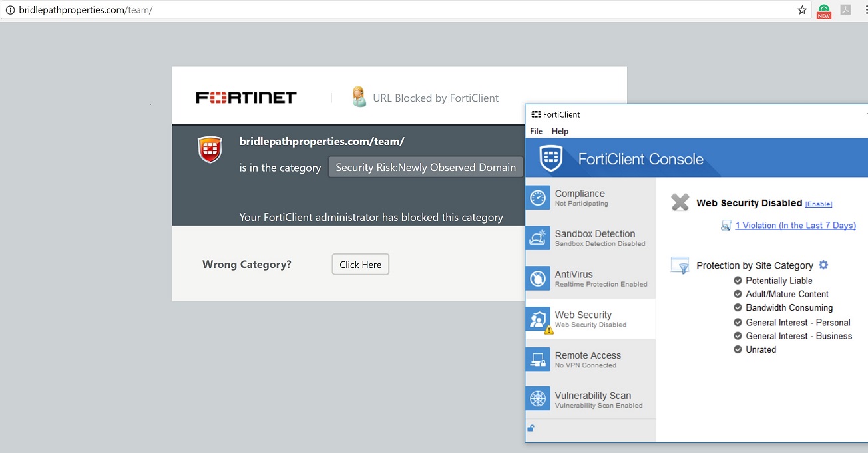The width and height of the screenshot is (868, 453).
Task: Open the Compliance panel icon
Action: (x=538, y=198)
